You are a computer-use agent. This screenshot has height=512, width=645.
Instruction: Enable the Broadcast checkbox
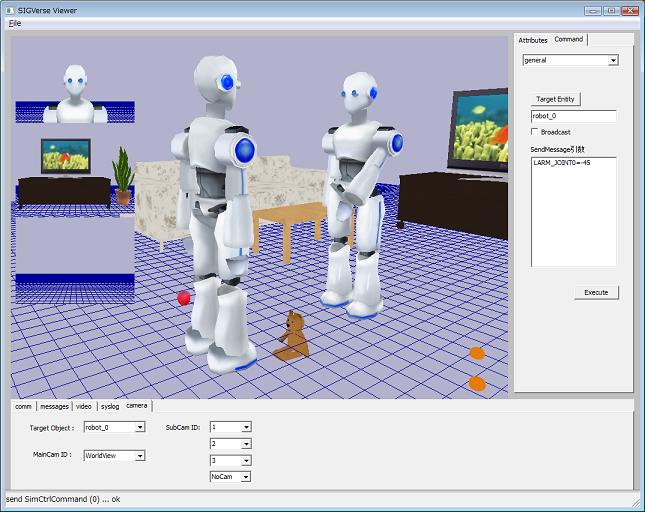(535, 132)
